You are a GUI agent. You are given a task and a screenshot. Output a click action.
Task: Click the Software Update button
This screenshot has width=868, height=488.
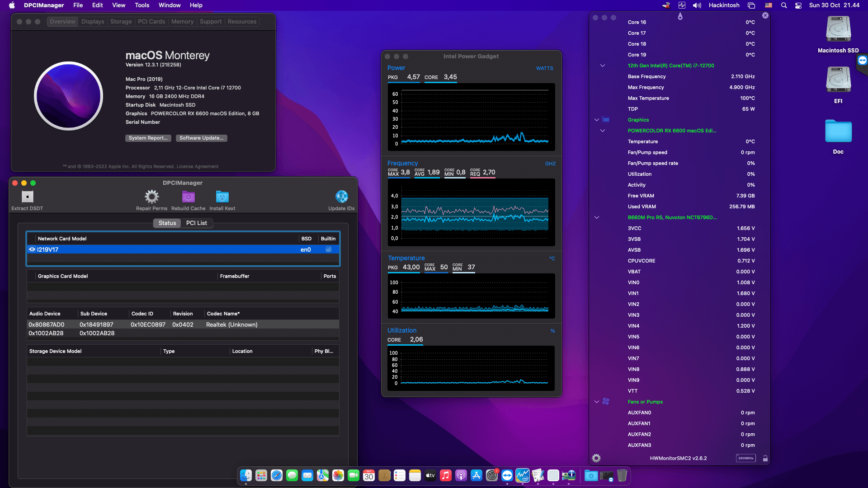point(201,138)
